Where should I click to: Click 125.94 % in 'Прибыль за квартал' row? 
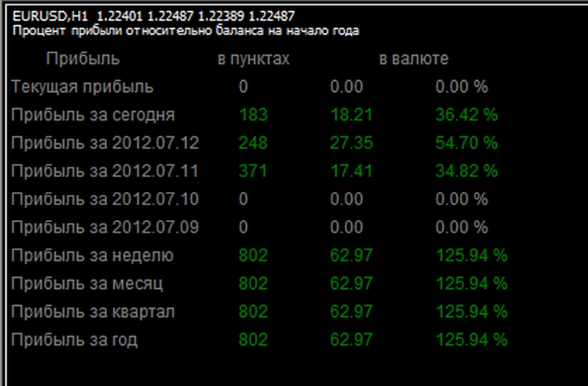coord(472,312)
